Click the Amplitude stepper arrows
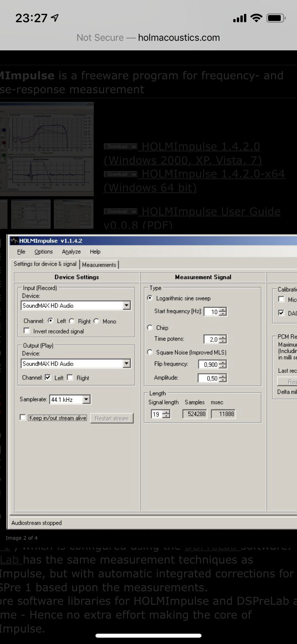The height and width of the screenshot is (644, 297). 223,378
